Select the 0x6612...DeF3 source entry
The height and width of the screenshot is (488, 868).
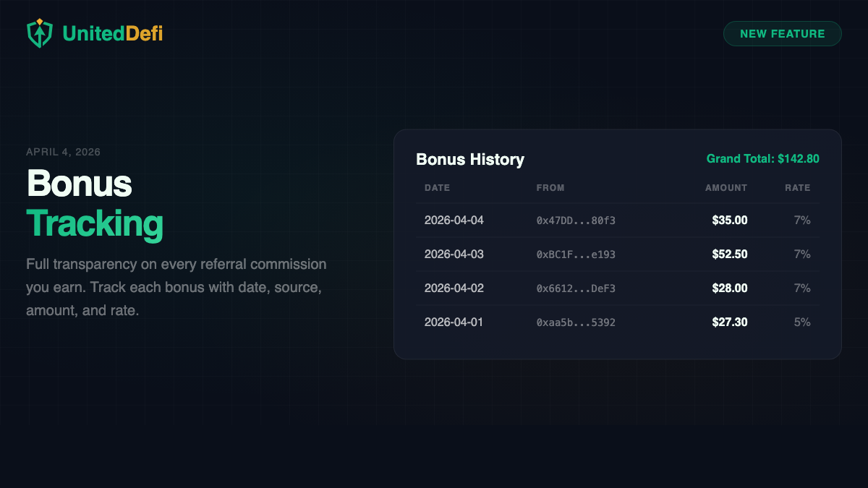click(x=575, y=288)
